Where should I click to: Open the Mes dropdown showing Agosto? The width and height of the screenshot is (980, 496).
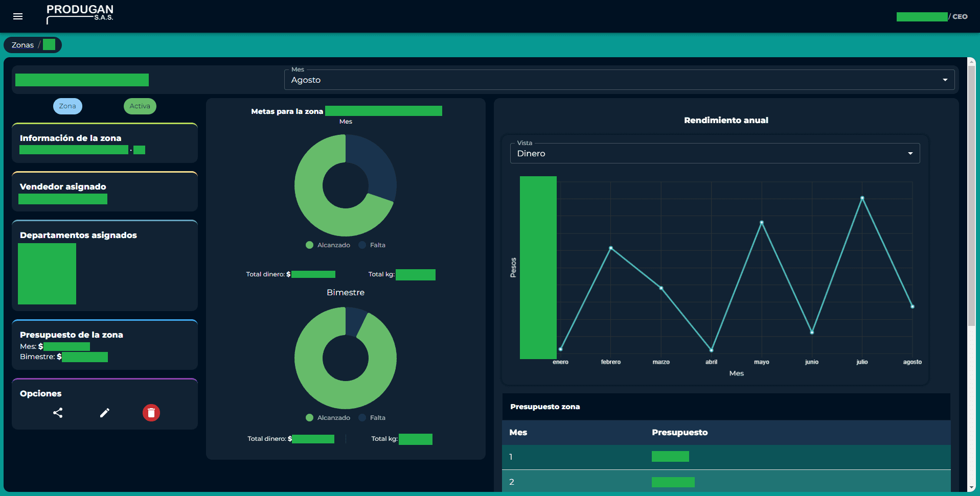click(x=619, y=80)
